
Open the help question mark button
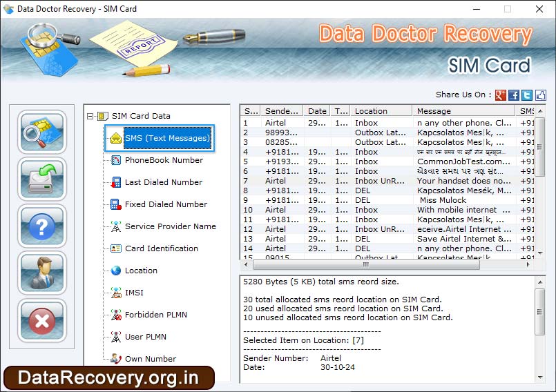point(42,226)
